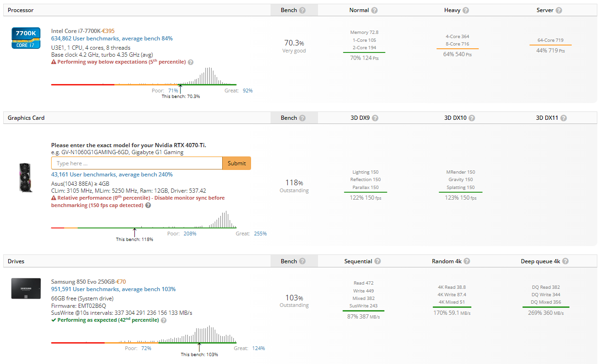This screenshot has width=602, height=364.
Task: Click the 118% Outstanding bench score
Action: coord(294,186)
